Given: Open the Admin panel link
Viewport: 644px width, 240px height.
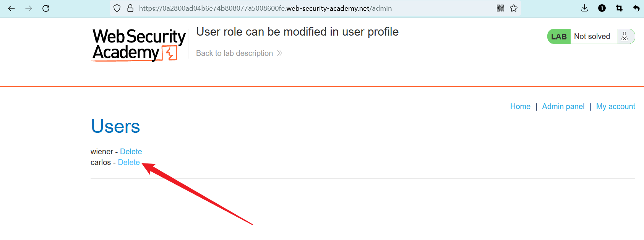Looking at the screenshot, I should coord(563,106).
